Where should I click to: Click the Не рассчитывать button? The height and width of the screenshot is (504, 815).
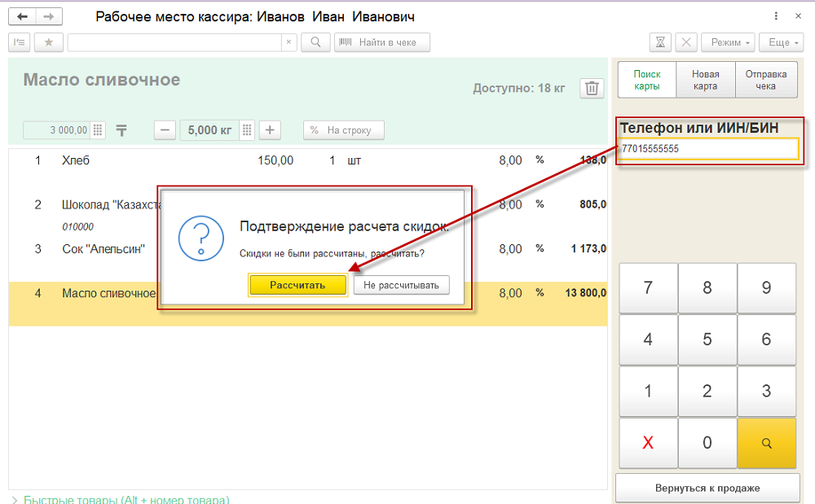click(x=401, y=285)
